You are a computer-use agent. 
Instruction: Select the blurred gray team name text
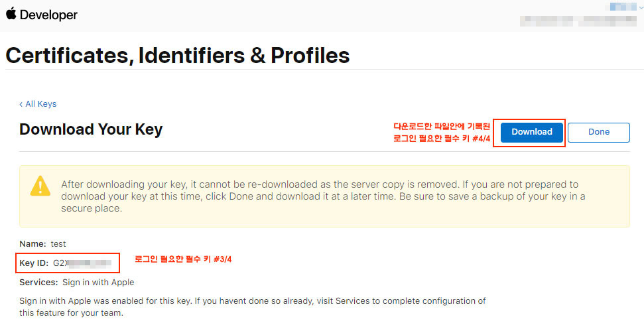(x=578, y=21)
